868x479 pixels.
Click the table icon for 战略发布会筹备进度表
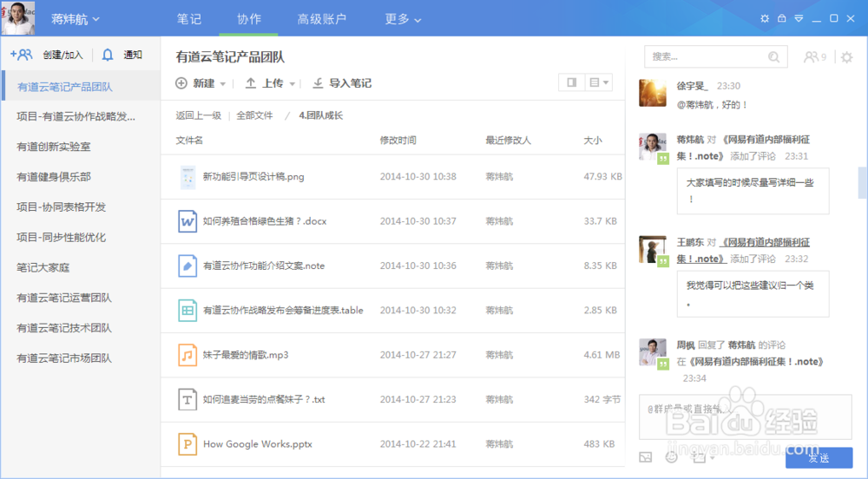tap(187, 311)
